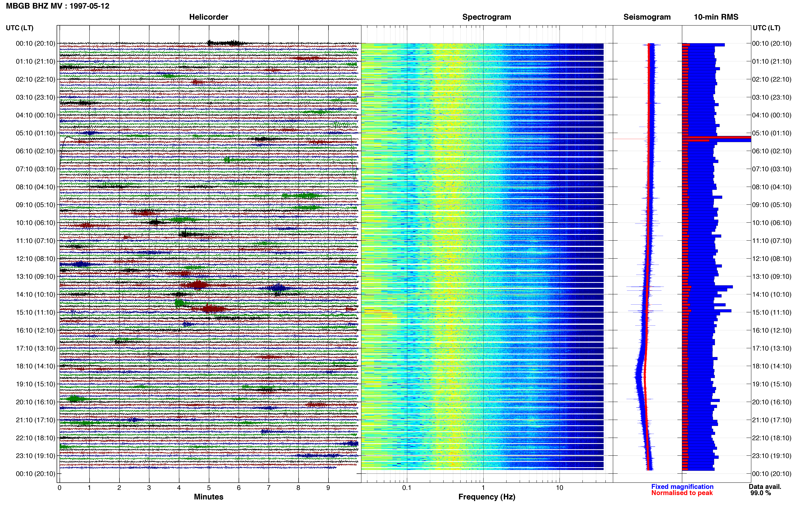Click left time label 10:10 (06:10)

36,223
